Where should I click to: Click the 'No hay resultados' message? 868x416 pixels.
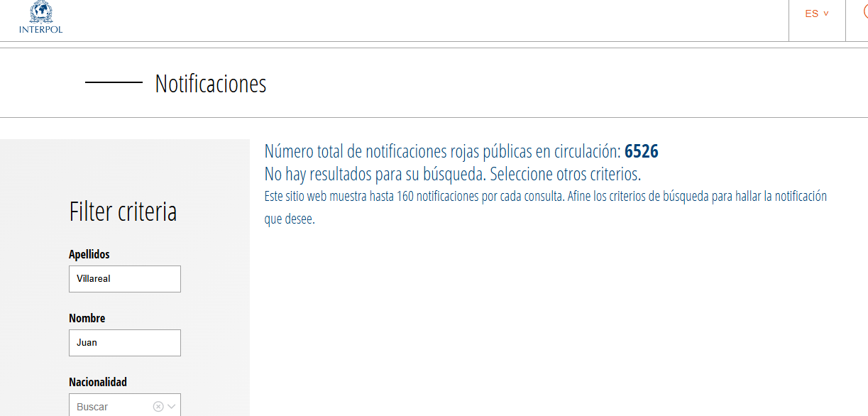[452, 174]
